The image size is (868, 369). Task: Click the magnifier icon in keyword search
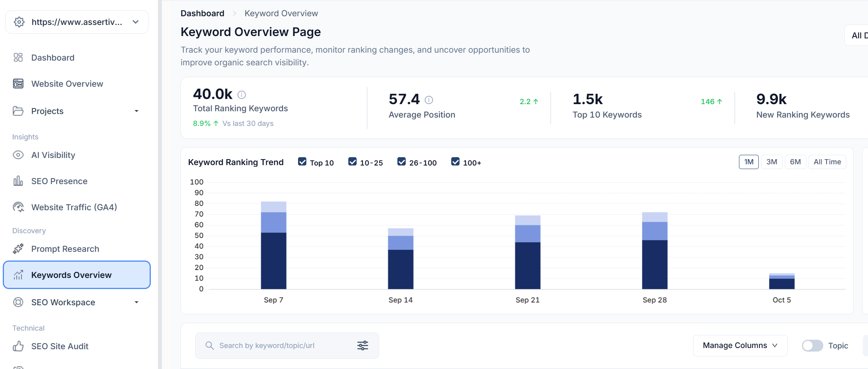click(209, 345)
